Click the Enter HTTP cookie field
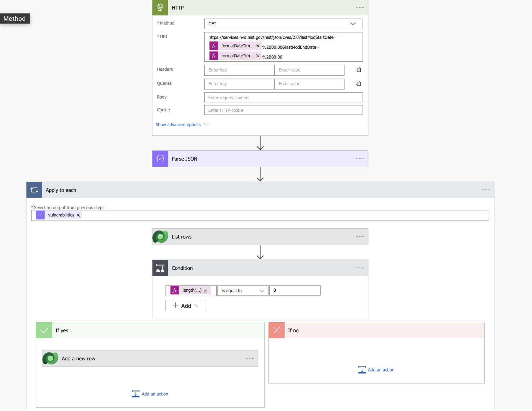 coord(283,110)
